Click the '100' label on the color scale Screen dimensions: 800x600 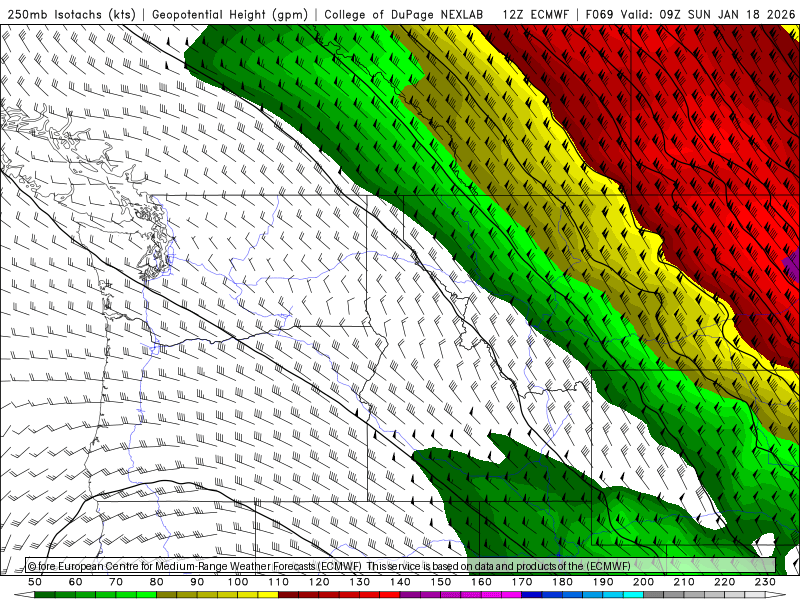pyautogui.click(x=238, y=582)
